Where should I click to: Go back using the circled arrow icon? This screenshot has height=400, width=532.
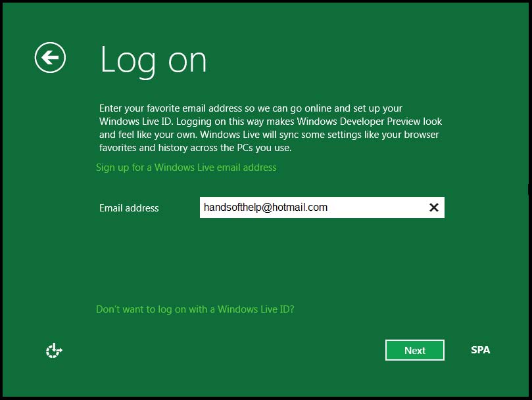50,58
